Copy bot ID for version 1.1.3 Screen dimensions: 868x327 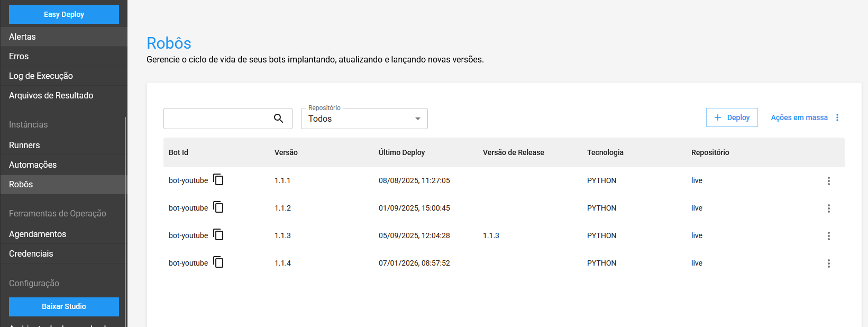coord(218,235)
